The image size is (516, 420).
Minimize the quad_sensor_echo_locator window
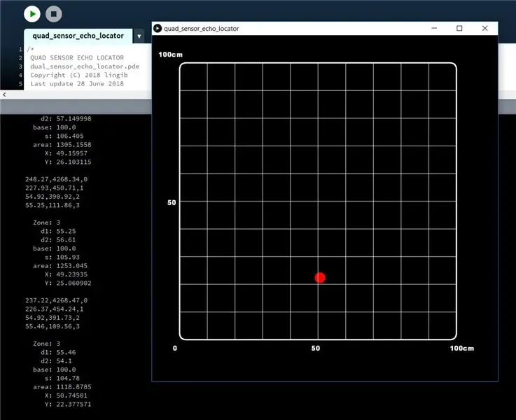pyautogui.click(x=434, y=28)
